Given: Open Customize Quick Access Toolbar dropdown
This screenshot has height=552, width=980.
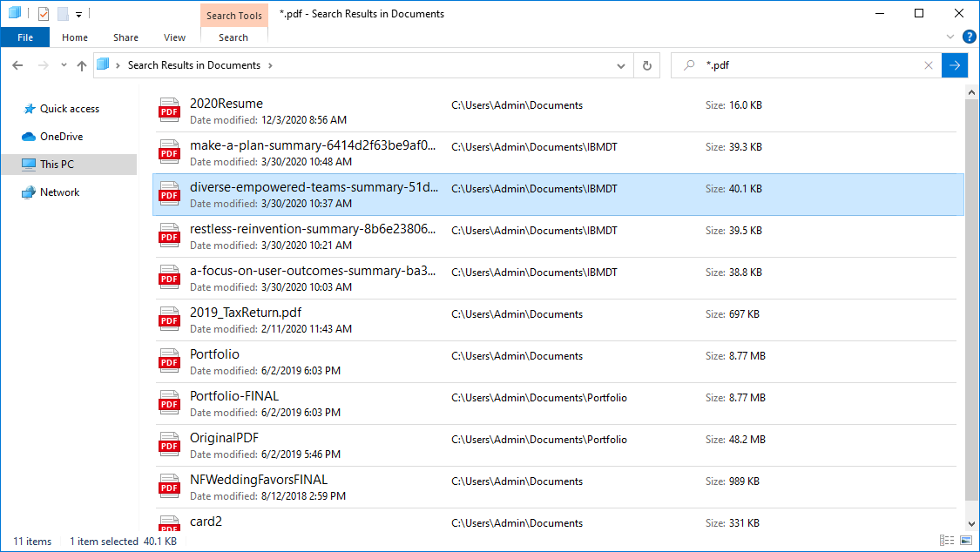Looking at the screenshot, I should click(x=78, y=14).
